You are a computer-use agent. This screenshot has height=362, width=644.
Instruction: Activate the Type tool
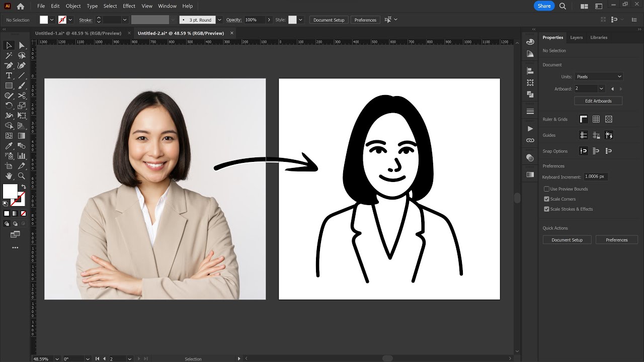tap(9, 75)
